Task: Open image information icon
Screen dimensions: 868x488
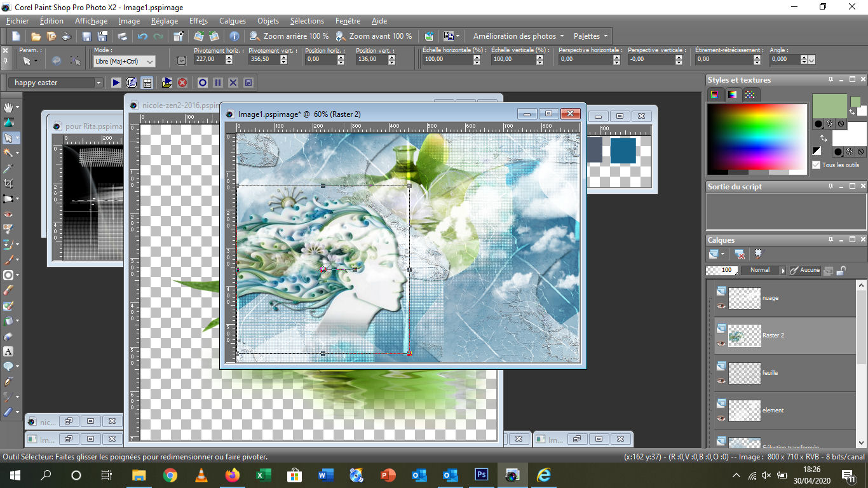Action: coord(234,36)
